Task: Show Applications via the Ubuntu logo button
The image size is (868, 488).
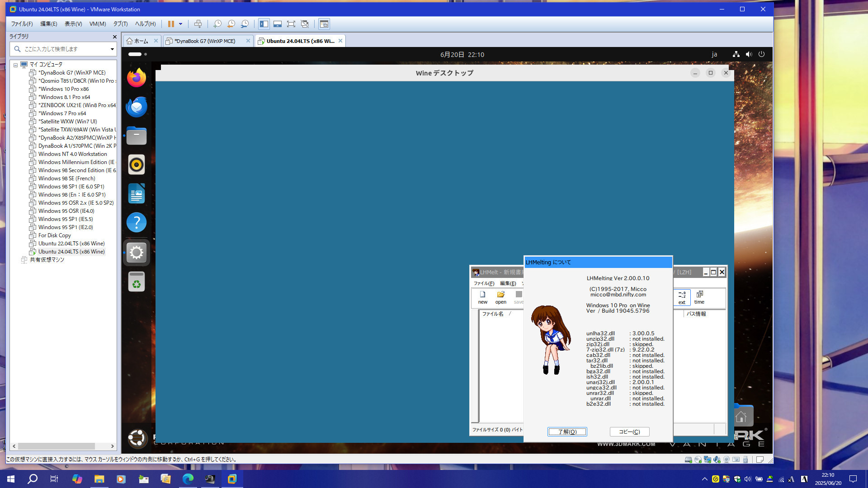Action: pos(137,438)
